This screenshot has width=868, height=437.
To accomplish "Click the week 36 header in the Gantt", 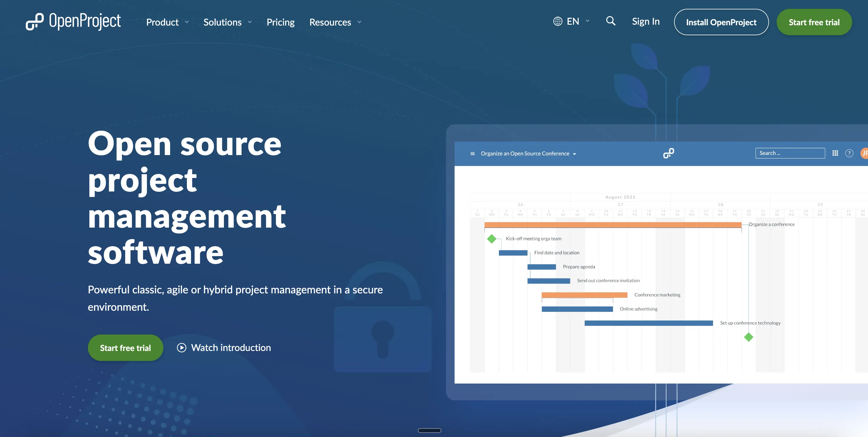I will tap(520, 205).
